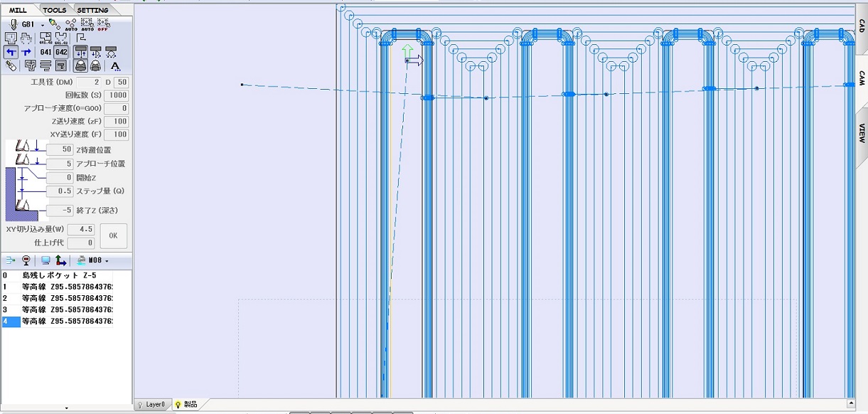Image resolution: width=868 pixels, height=414 pixels.
Task: Switch to the TOOLS tab
Action: (x=54, y=10)
